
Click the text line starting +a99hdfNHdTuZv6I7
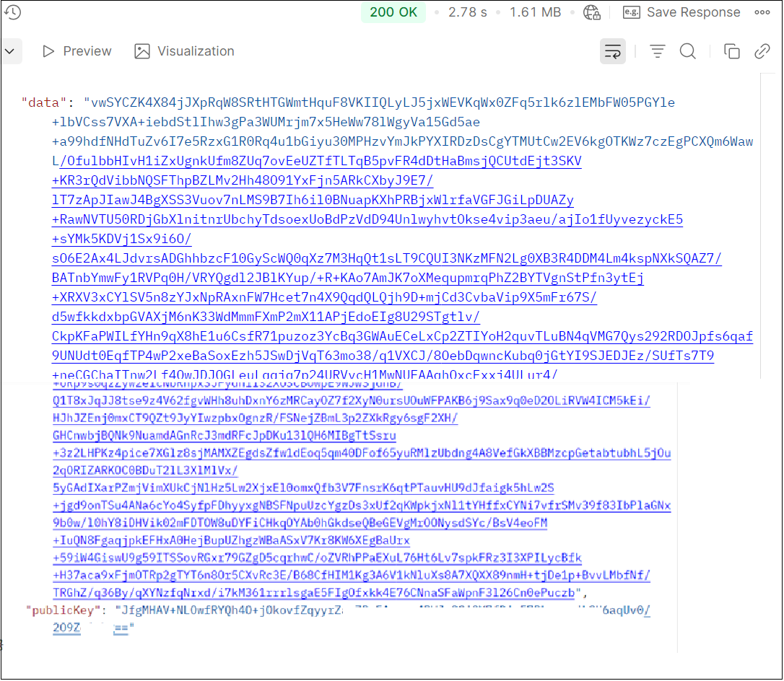coord(403,141)
